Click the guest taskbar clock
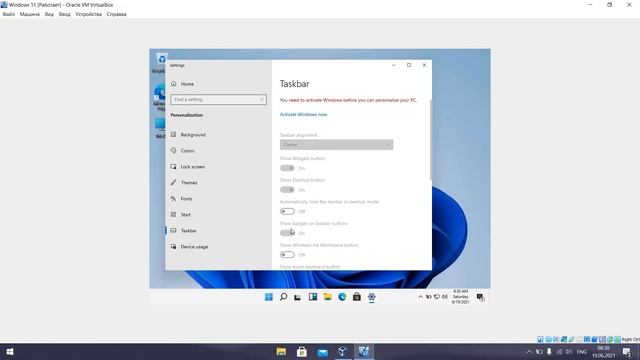This screenshot has width=640, height=360. (x=460, y=297)
